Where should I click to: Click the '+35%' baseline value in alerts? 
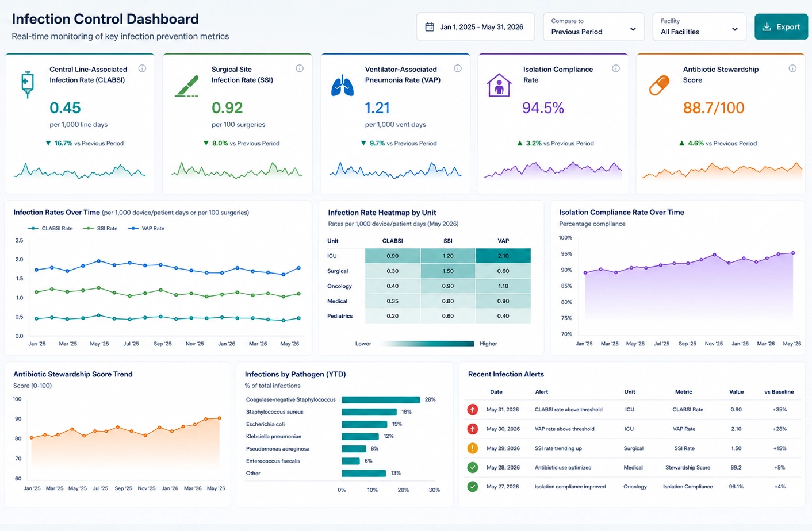(x=779, y=410)
